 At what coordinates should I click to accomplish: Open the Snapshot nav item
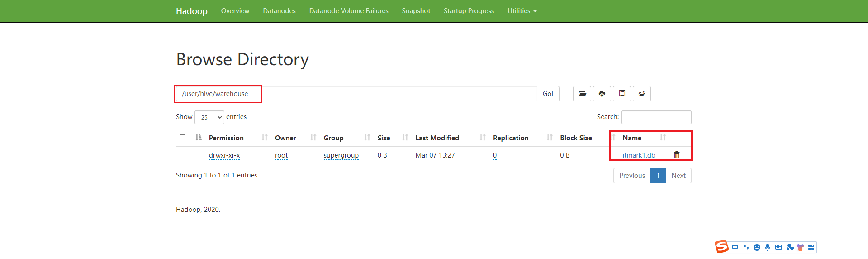pos(416,11)
